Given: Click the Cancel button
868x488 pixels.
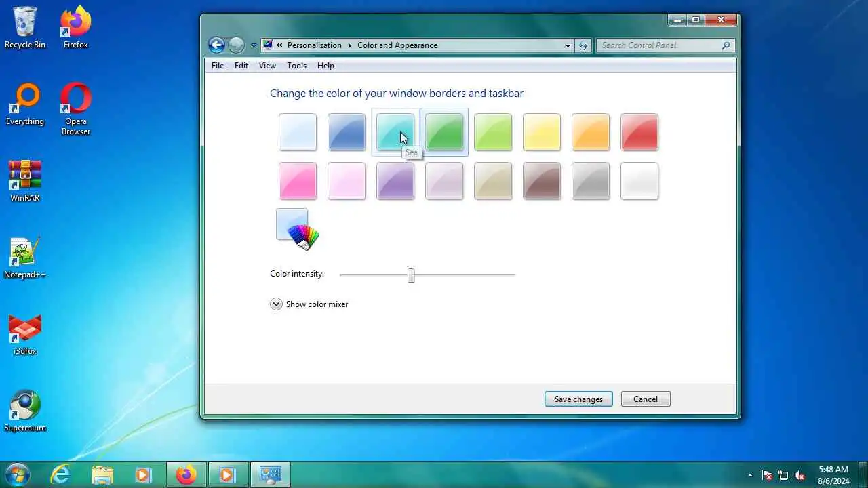Looking at the screenshot, I should [x=646, y=399].
